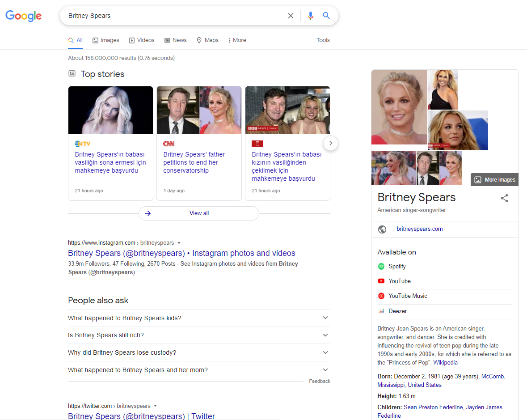Open the More search options menu

pyautogui.click(x=237, y=40)
